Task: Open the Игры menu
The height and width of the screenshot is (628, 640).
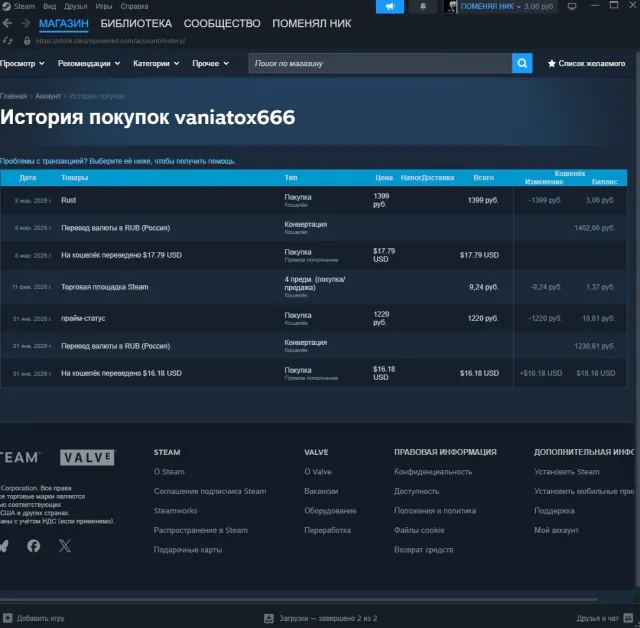Action: click(x=104, y=7)
